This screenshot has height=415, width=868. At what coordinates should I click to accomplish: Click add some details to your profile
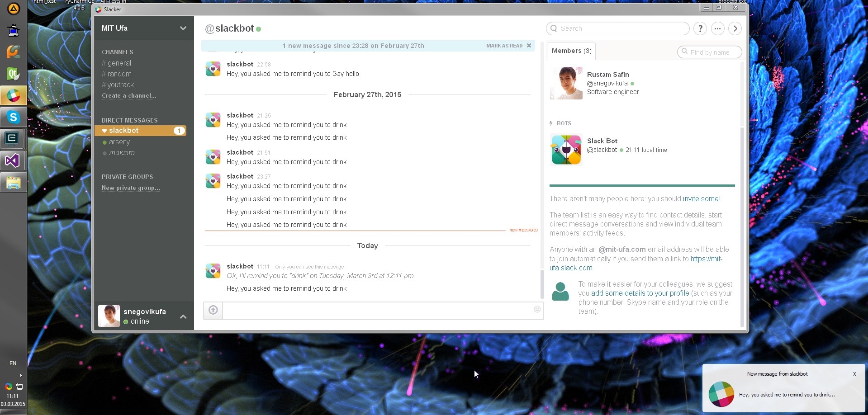pos(640,293)
